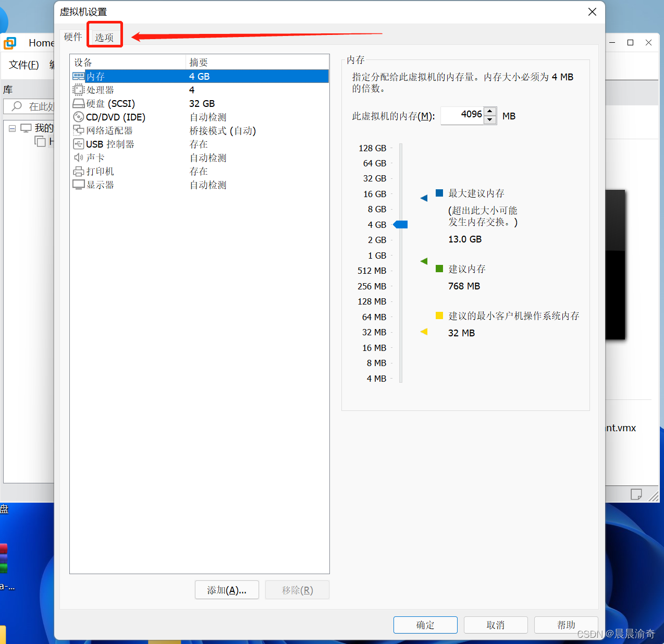This screenshot has height=644, width=664.
Task: Click the 添加(A)... button
Action: click(x=227, y=590)
